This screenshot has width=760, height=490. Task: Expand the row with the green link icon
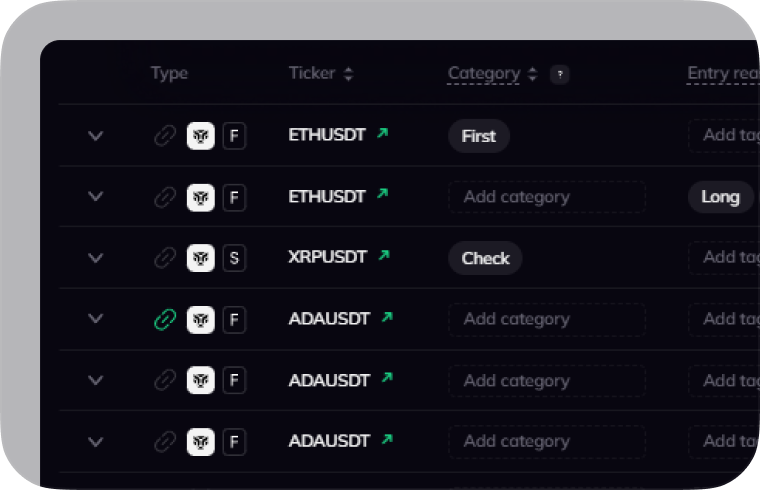pyautogui.click(x=96, y=319)
